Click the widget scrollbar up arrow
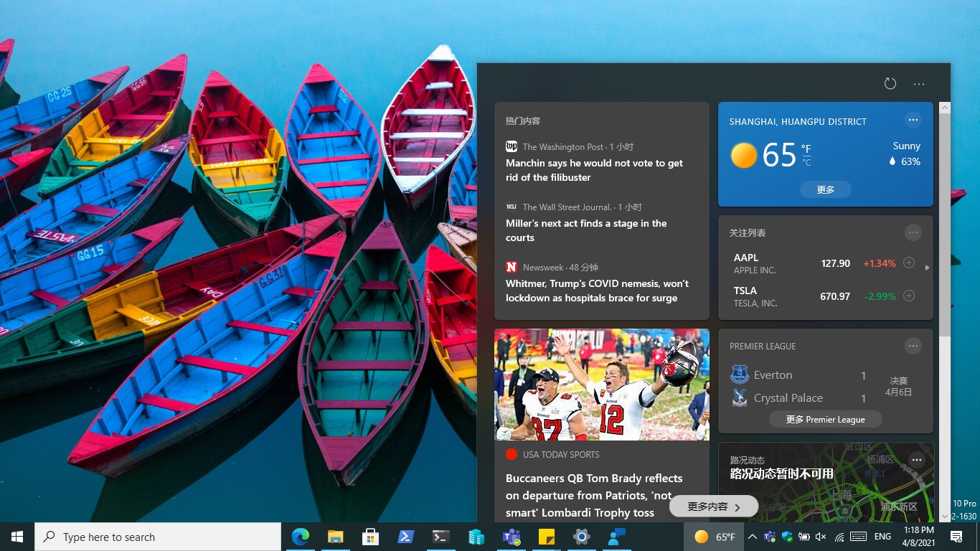Image resolution: width=980 pixels, height=551 pixels. click(944, 106)
